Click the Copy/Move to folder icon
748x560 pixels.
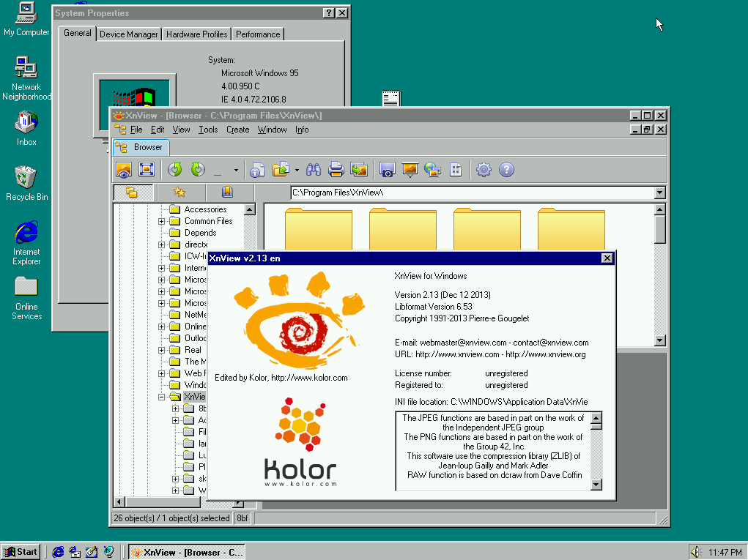pyautogui.click(x=281, y=170)
